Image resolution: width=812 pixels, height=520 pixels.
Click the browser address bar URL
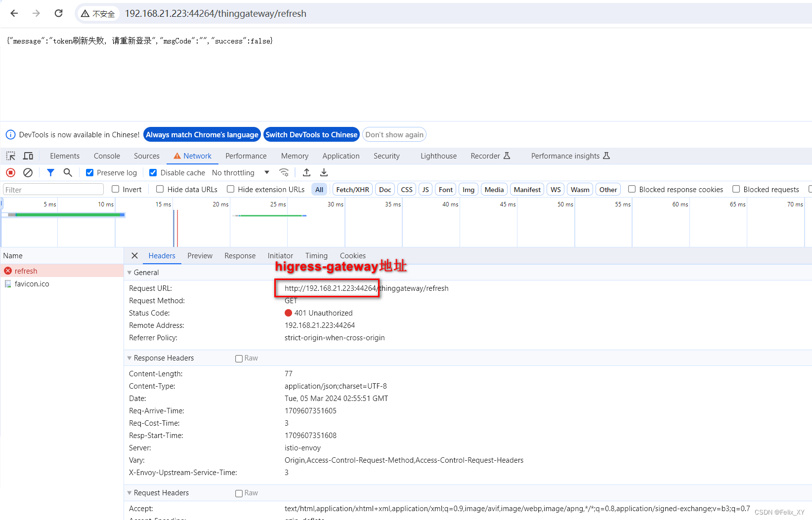[215, 14]
